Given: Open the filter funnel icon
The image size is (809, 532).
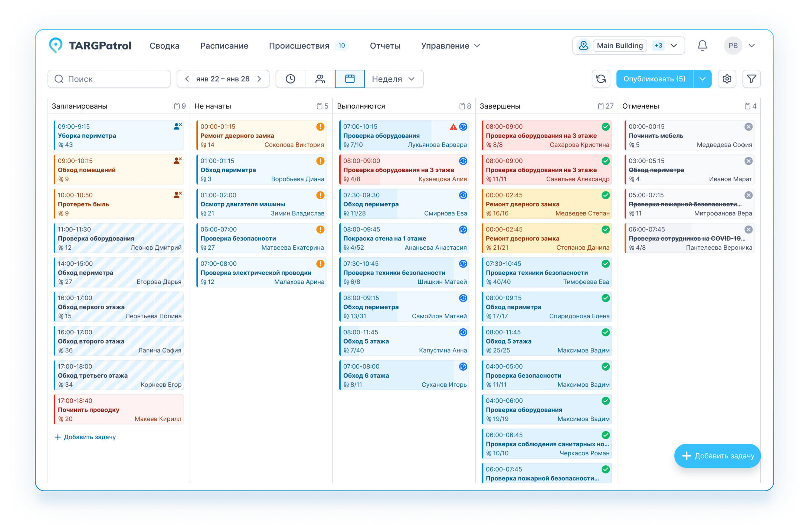Looking at the screenshot, I should 751,79.
